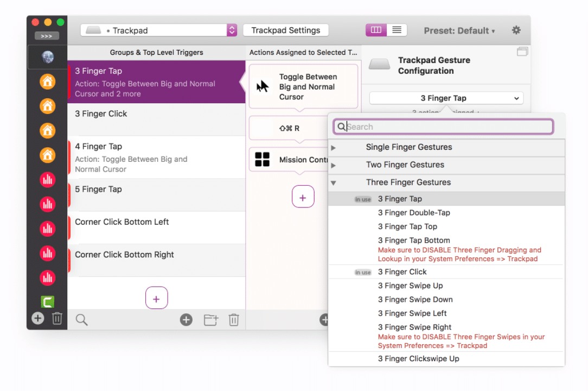
Task: Click the Trackpad Settings button
Action: point(285,30)
